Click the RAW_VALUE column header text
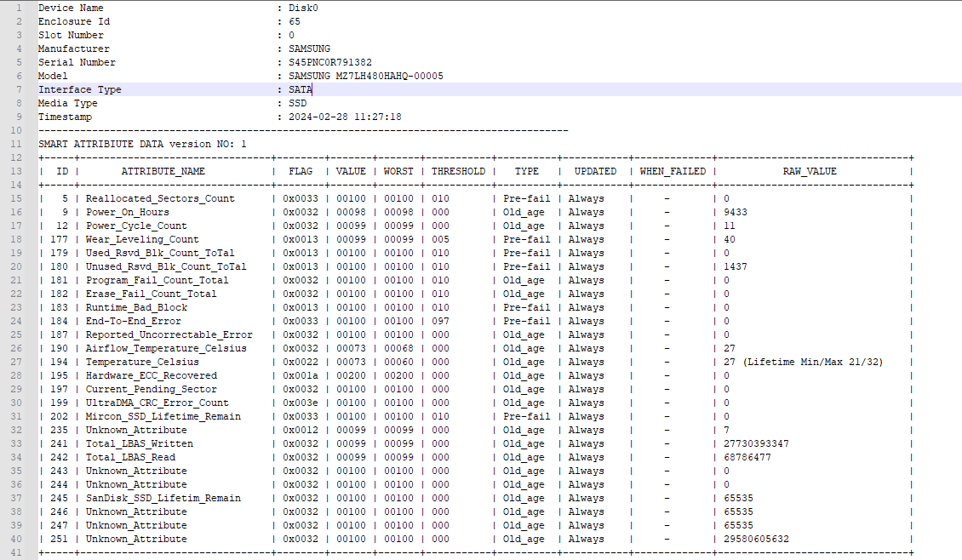The width and height of the screenshot is (962, 560). [x=809, y=171]
